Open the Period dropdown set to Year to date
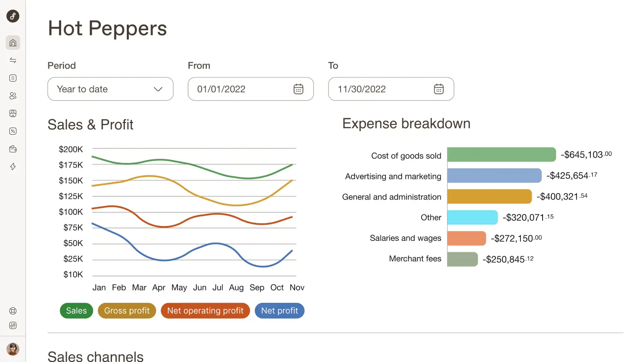Image resolution: width=644 pixels, height=362 pixels. pos(110,89)
